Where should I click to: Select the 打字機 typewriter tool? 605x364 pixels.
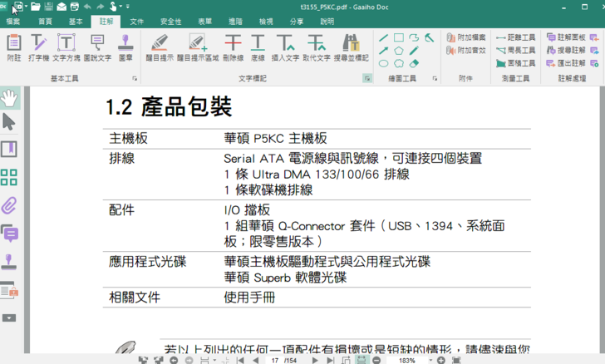pyautogui.click(x=39, y=47)
